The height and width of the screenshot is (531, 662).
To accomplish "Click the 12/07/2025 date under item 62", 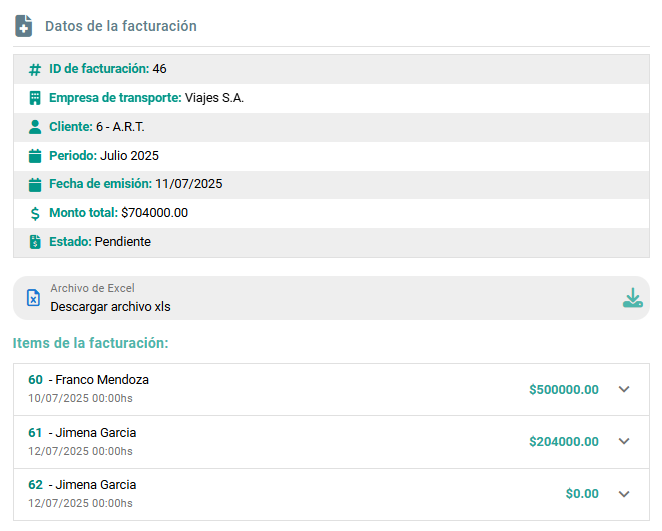I will 80,503.
